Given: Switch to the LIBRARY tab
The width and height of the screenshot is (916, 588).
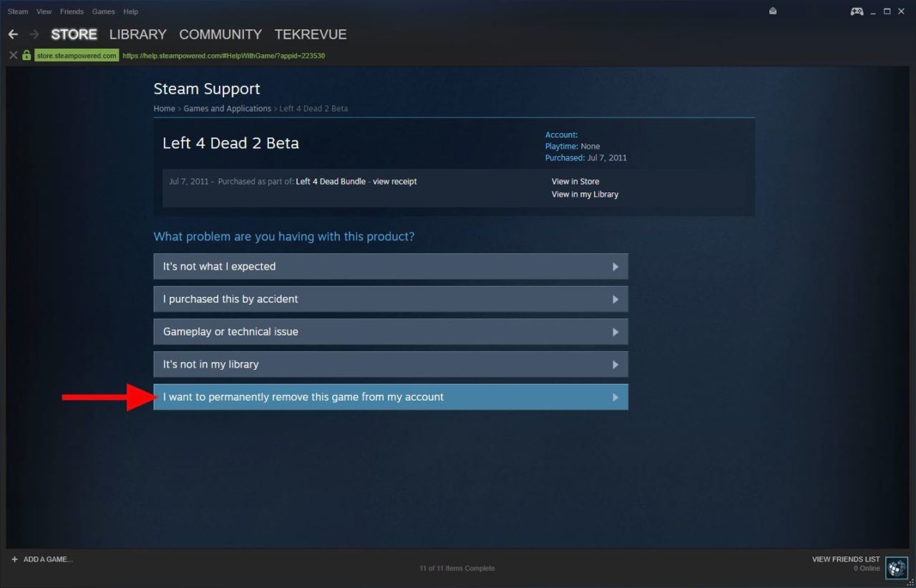Looking at the screenshot, I should (x=137, y=34).
